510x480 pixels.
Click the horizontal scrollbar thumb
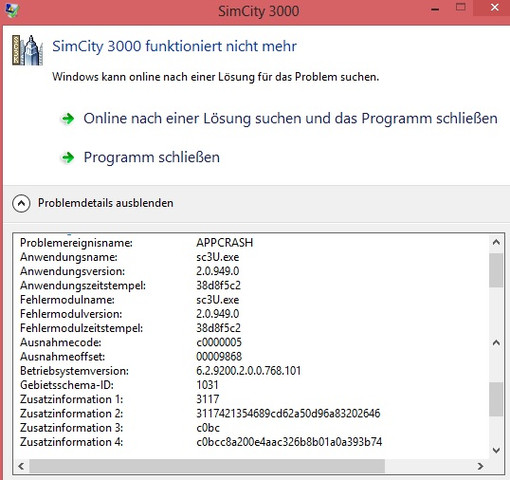(207, 466)
